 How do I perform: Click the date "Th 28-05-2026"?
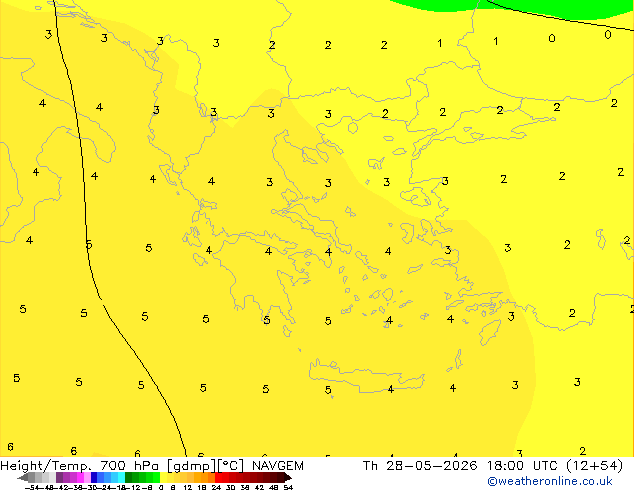(420, 466)
